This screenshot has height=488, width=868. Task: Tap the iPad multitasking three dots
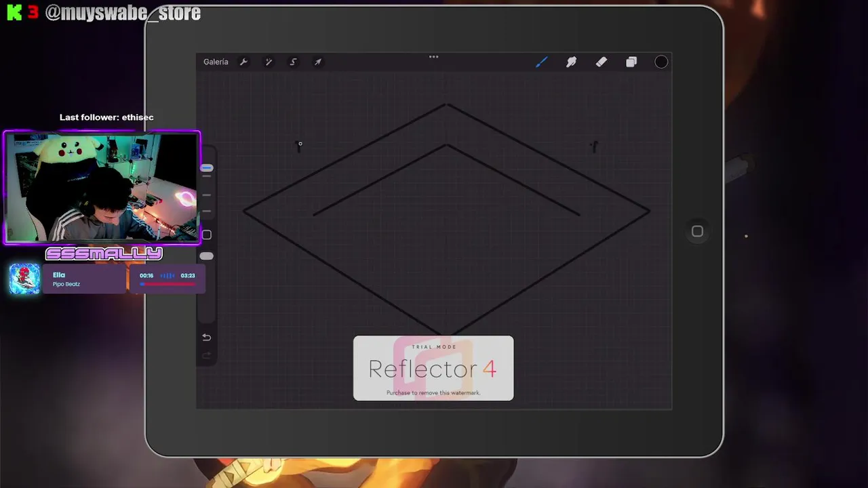pyautogui.click(x=433, y=56)
